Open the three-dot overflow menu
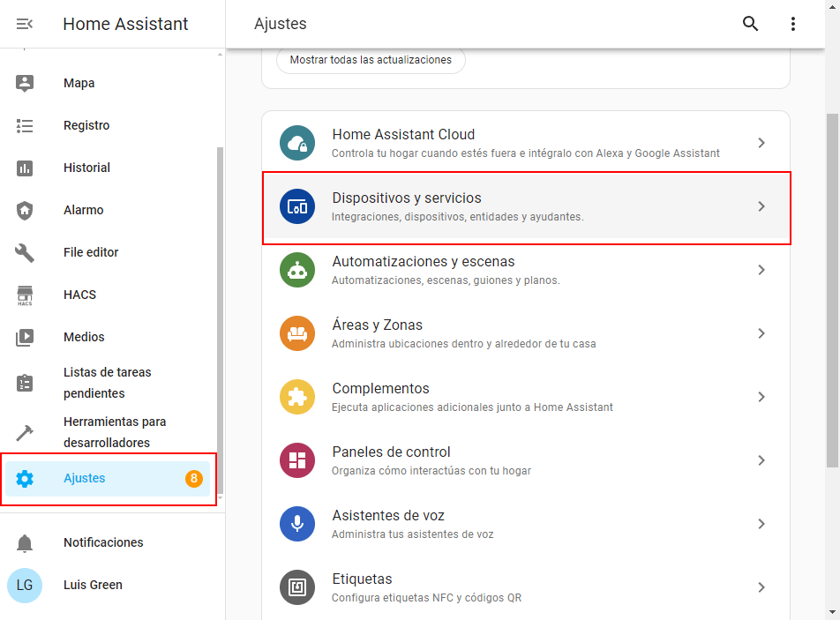This screenshot has height=620, width=840. 792,24
